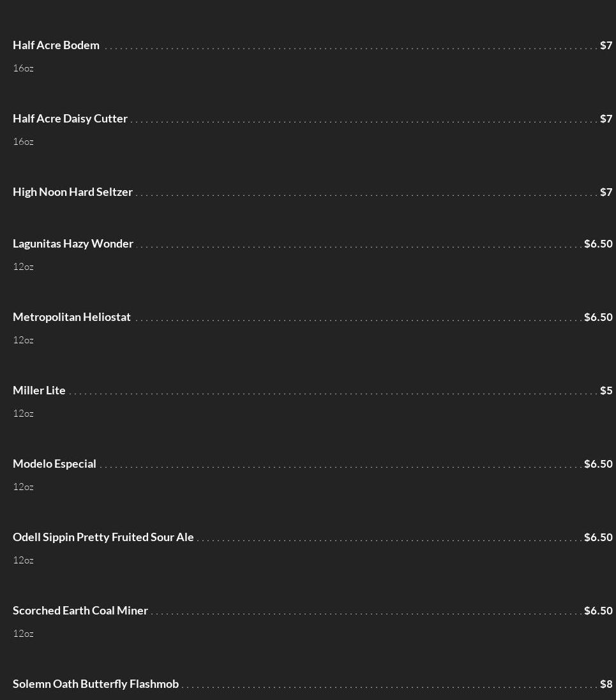Click $6.50 price of Lagunitas Hazy Wonder
The image size is (616, 700).
[598, 244]
